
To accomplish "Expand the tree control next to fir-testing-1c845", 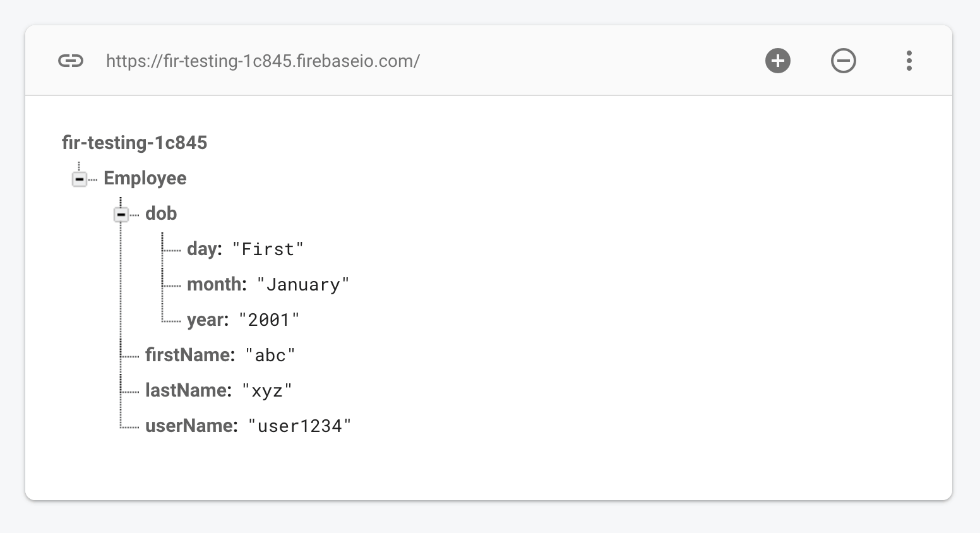I will 78,179.
